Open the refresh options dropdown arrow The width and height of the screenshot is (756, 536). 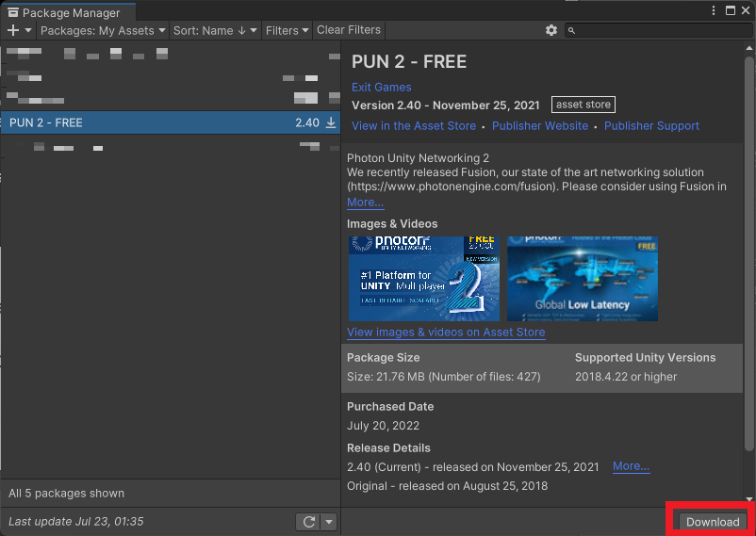tap(329, 522)
